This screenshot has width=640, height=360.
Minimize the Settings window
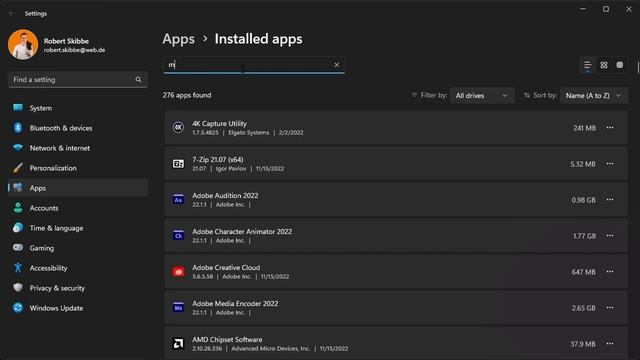583,9
